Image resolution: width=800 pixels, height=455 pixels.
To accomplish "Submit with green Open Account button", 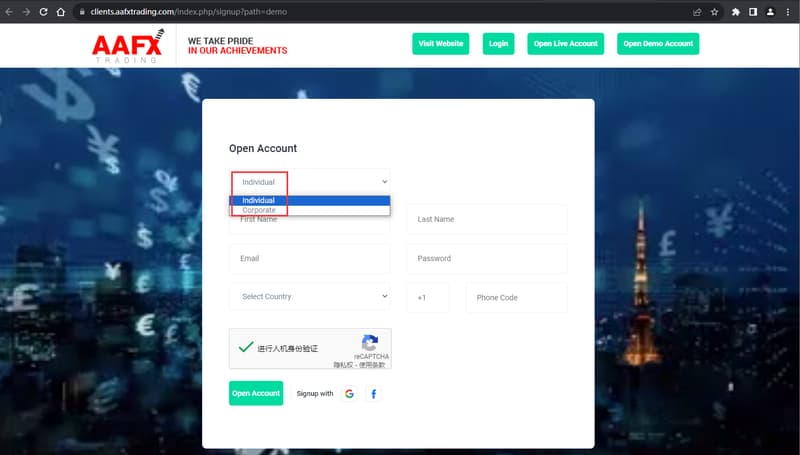I will (256, 393).
